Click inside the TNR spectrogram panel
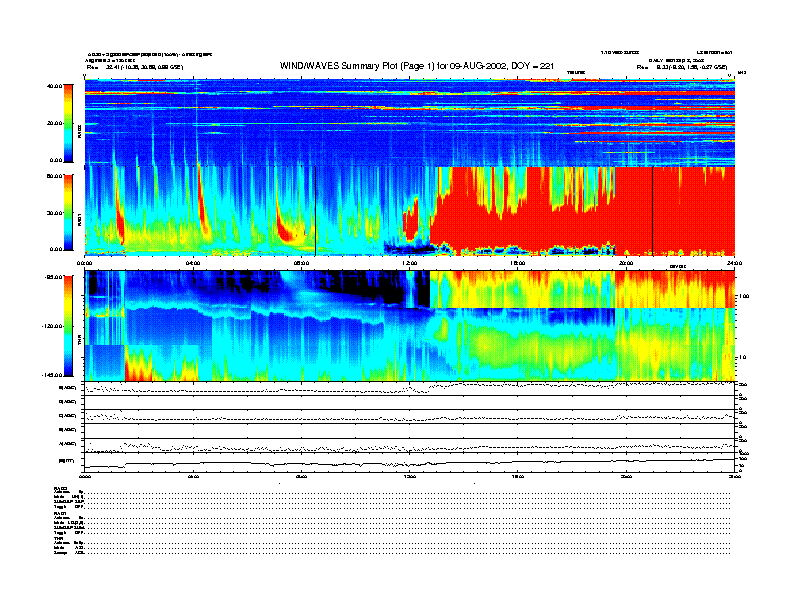Screen dimensions: 792x612 410,326
